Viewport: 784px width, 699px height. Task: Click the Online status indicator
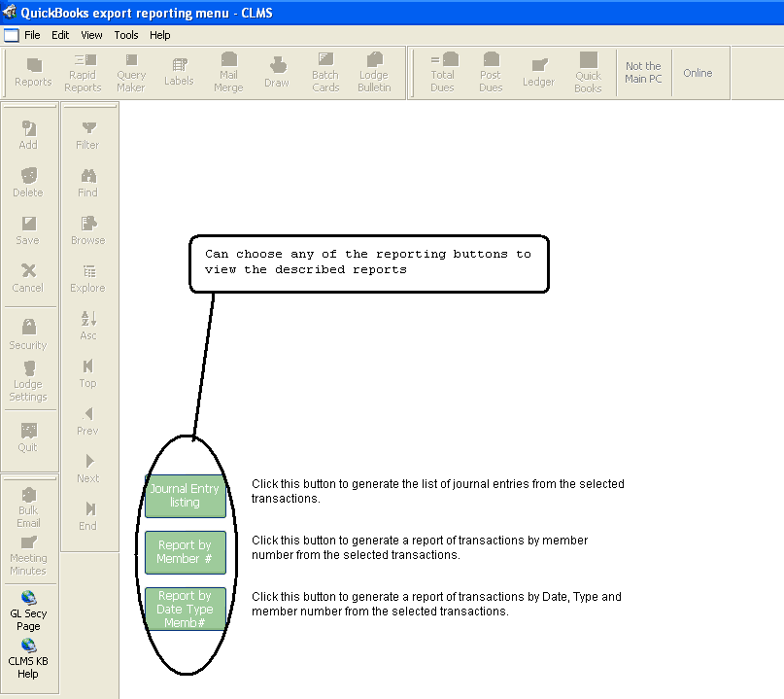(x=698, y=73)
